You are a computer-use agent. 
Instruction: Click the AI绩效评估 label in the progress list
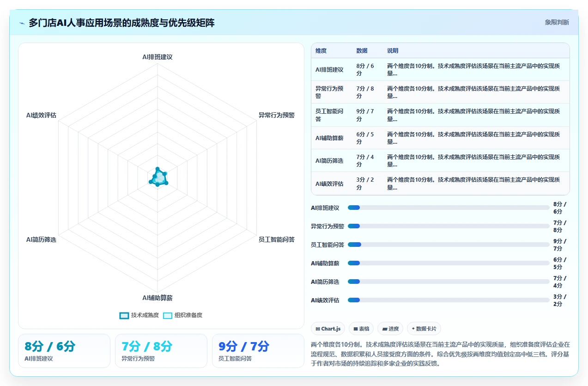coord(325,300)
